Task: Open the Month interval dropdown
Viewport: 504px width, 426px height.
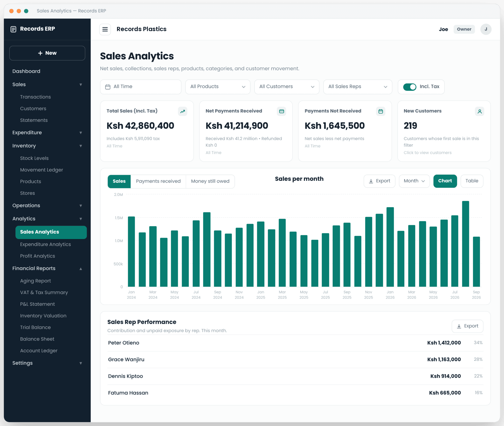Action: pos(414,181)
